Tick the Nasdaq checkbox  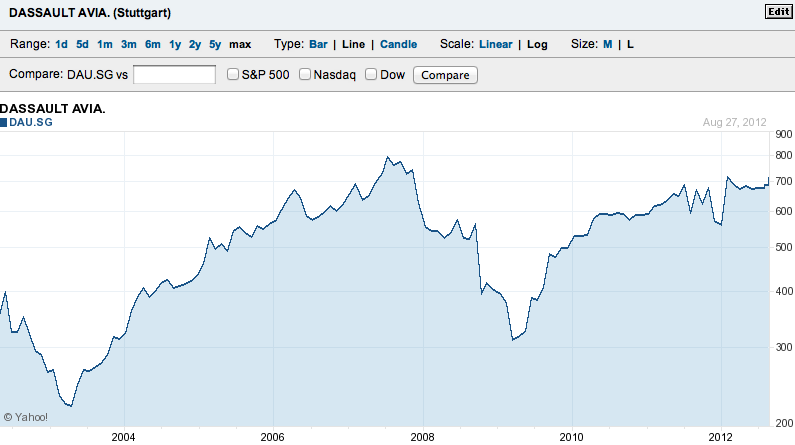[305, 74]
